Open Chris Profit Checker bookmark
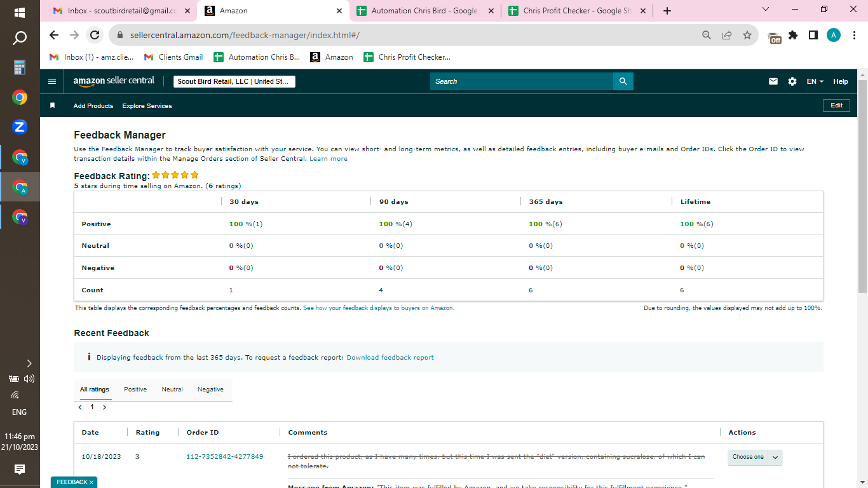The image size is (868, 488). point(407,57)
